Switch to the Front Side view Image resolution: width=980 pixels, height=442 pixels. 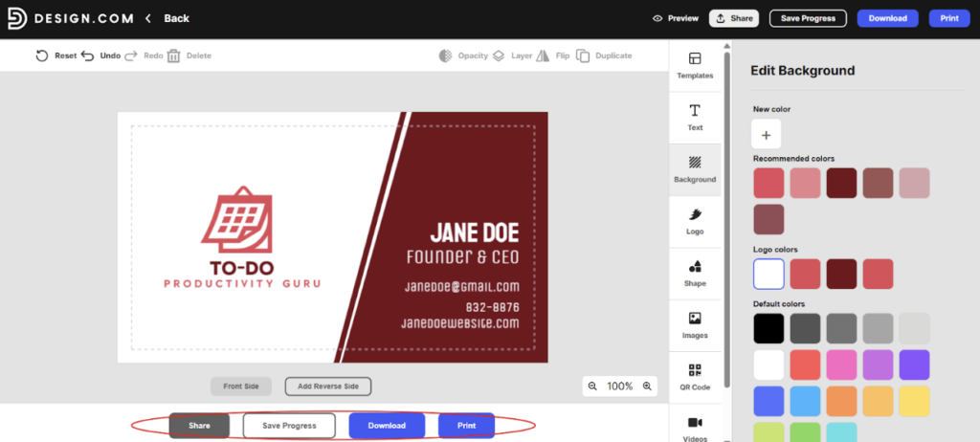tap(241, 387)
